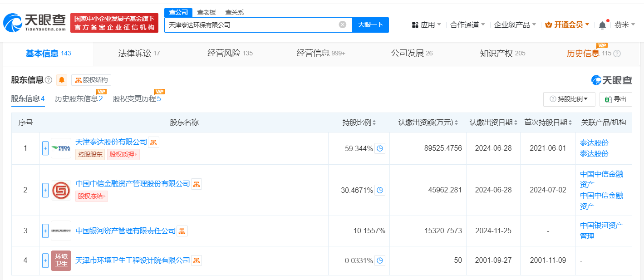Image resolution: width=644 pixels, height=280 pixels.
Task: Open 中国中信金融资产管理股份有限公司 shareholder link
Action: (133, 184)
